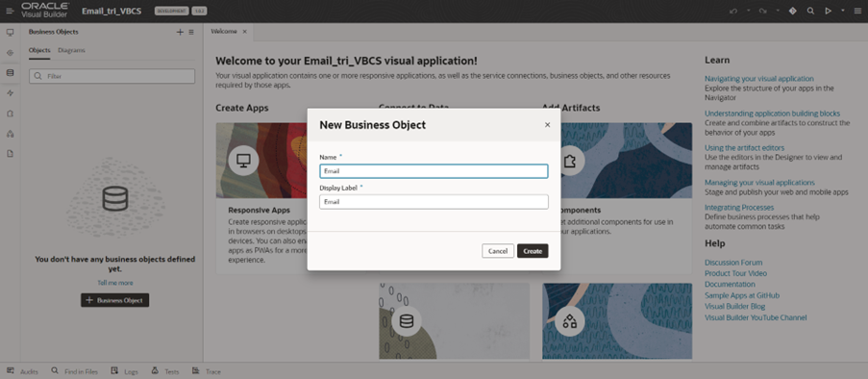This screenshot has width=868, height=379.
Task: Open the Logs bottom panel
Action: click(125, 371)
